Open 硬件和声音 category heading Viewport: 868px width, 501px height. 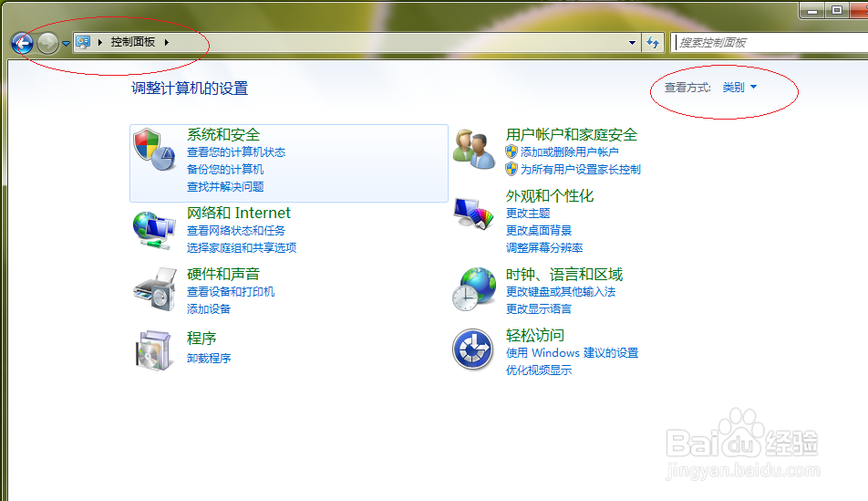point(223,274)
